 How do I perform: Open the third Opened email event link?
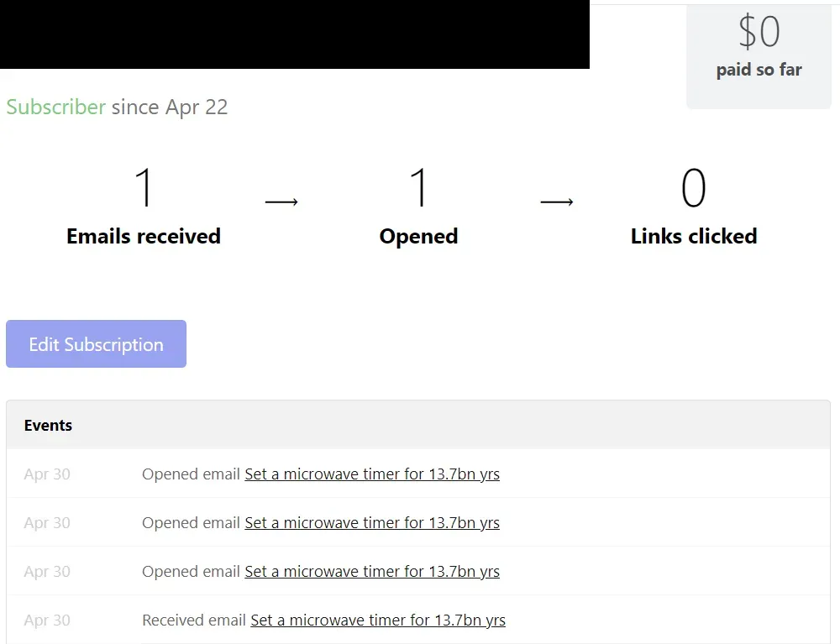(371, 571)
